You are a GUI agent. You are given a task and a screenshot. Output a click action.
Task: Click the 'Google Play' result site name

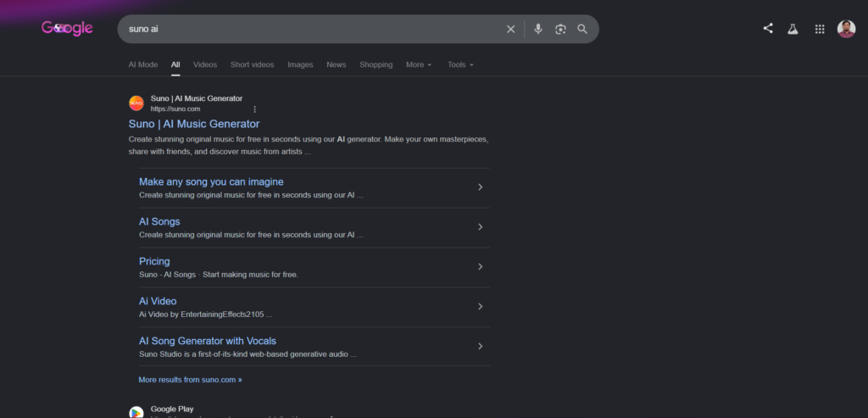172,410
